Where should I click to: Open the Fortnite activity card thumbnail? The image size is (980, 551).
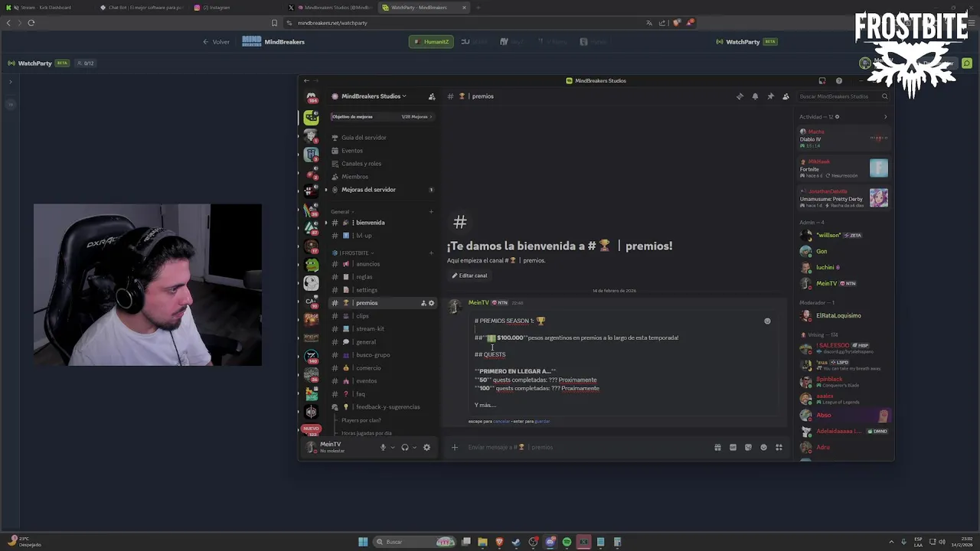coord(879,168)
